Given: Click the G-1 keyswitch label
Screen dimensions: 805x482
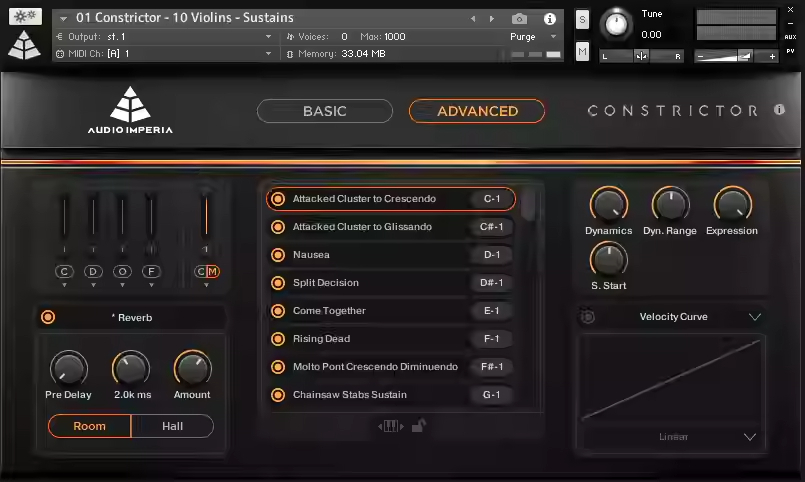Looking at the screenshot, I should point(492,395).
